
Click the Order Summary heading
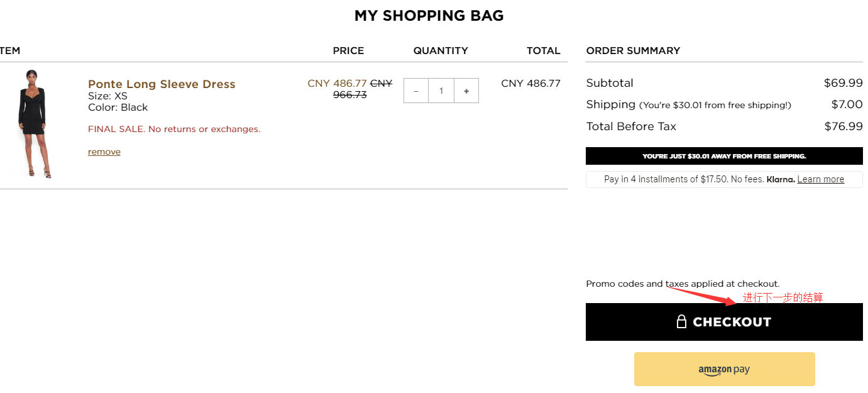pos(633,51)
